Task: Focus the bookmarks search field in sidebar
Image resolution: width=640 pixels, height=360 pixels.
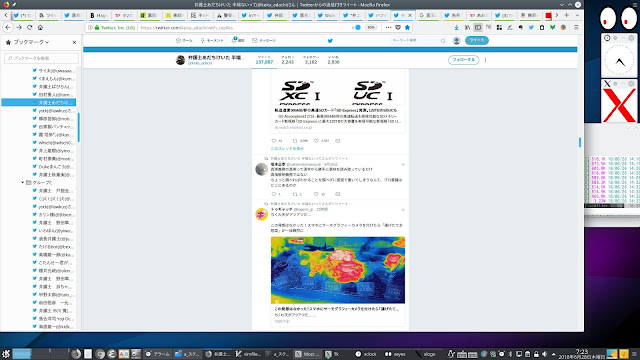Action: (x=41, y=58)
